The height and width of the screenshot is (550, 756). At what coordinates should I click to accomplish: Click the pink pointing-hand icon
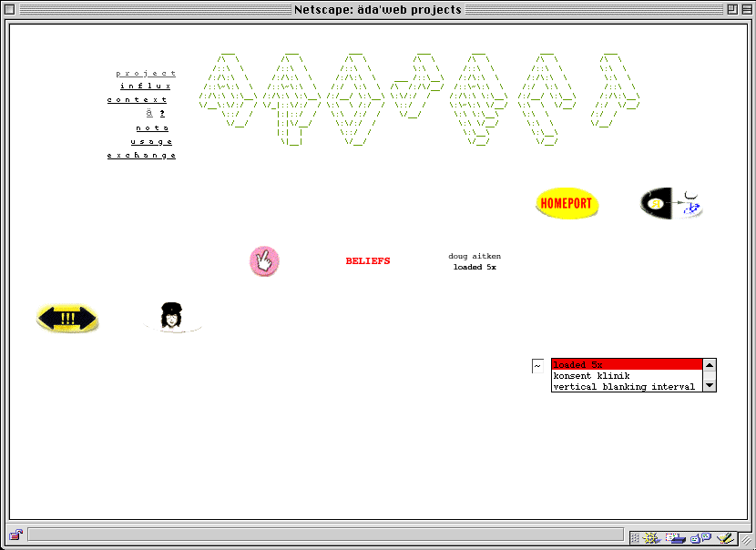pyautogui.click(x=264, y=261)
